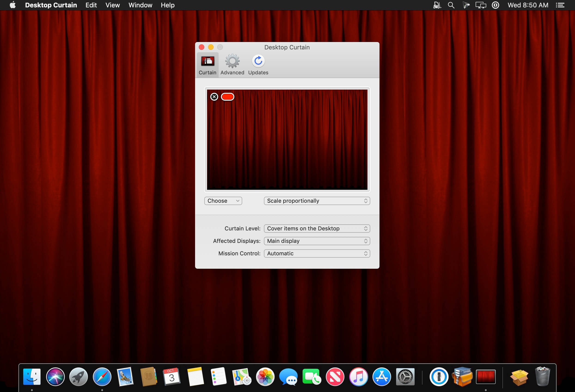The image size is (575, 392).
Task: Open the Edit menu
Action: [x=91, y=5]
